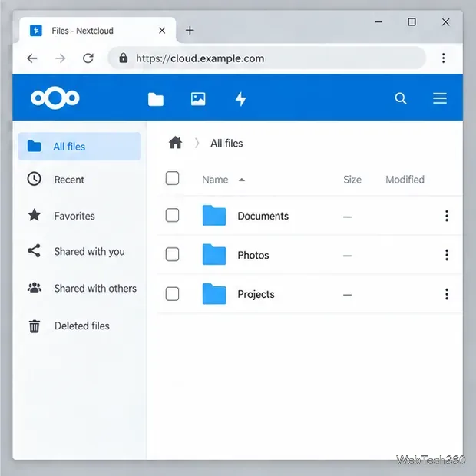
Task: Click the Documents folder icon
Action: point(214,216)
